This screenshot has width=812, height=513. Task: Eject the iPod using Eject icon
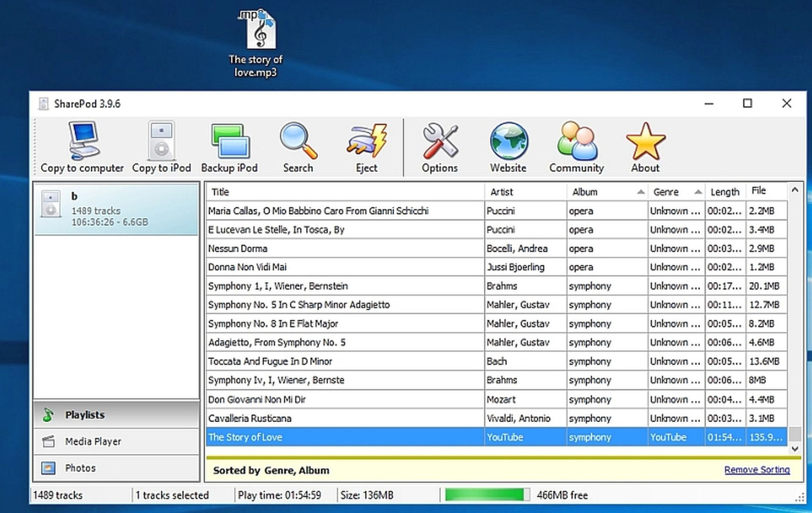[367, 147]
